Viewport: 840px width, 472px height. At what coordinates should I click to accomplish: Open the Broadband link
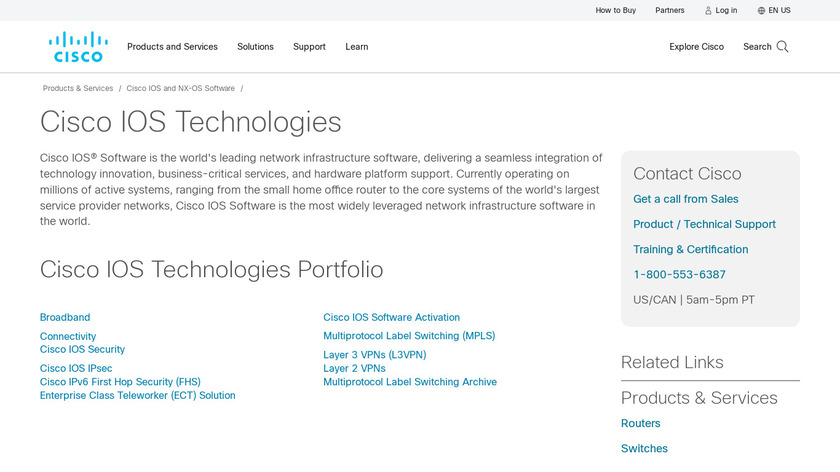click(65, 317)
